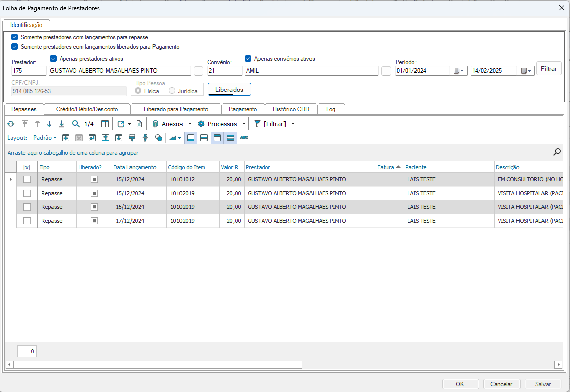Toggle Apenas convênios ativos checkbox
Screen dimensions: 570x392
tap(248, 59)
